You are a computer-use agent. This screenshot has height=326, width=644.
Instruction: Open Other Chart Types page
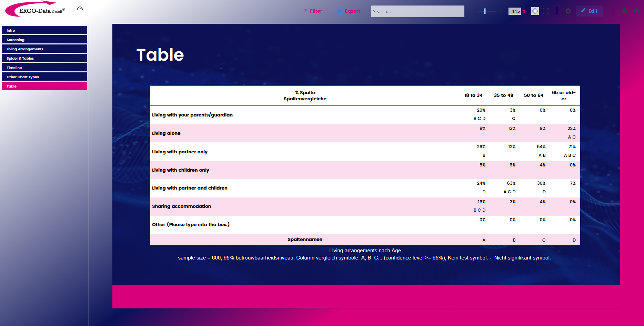[x=44, y=77]
